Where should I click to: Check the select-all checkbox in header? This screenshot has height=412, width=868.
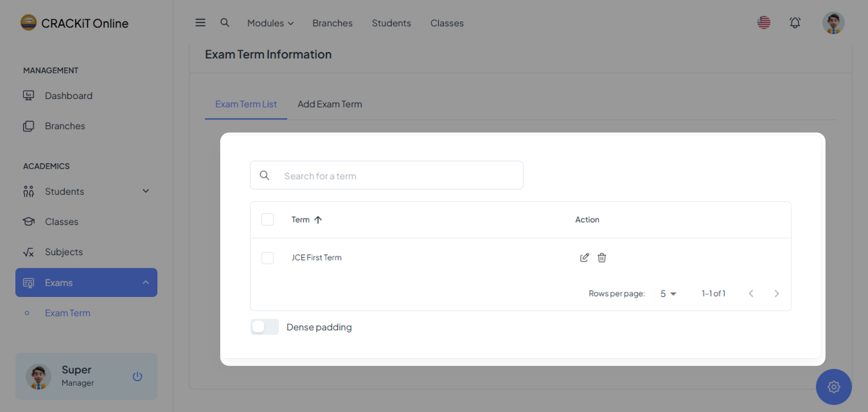pyautogui.click(x=268, y=220)
